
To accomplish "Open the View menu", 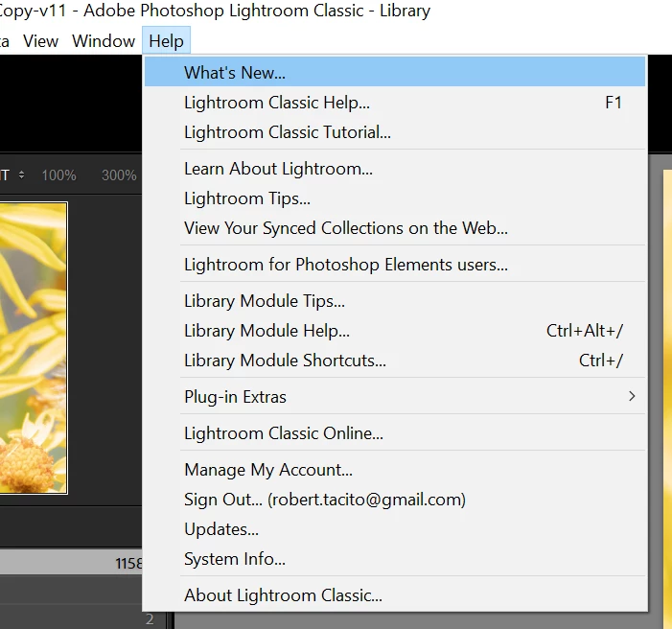I will click(x=40, y=41).
